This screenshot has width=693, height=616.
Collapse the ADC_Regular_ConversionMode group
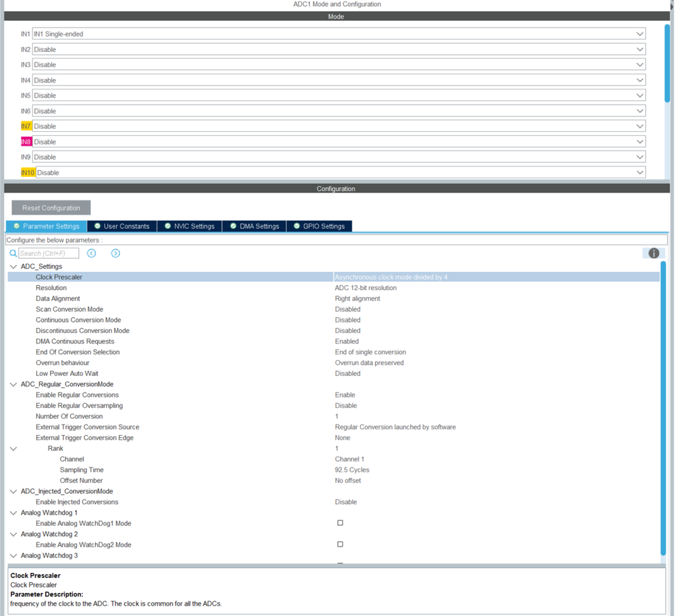13,384
